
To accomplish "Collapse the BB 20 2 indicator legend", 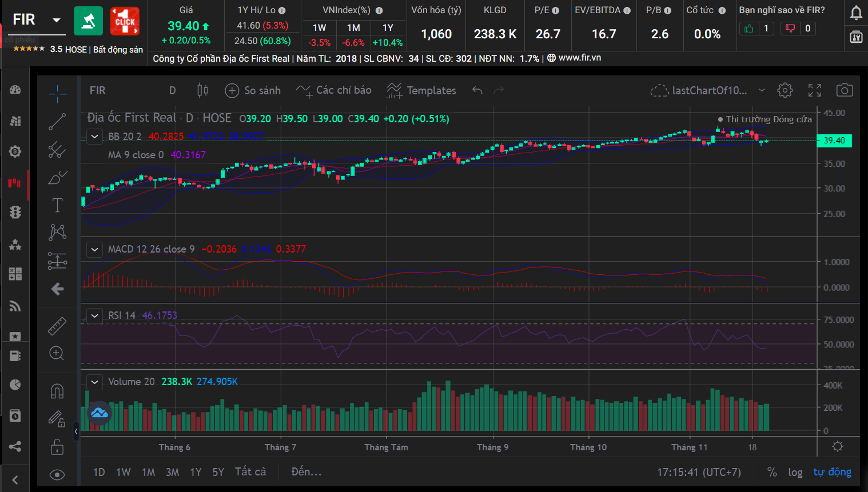I will point(95,137).
